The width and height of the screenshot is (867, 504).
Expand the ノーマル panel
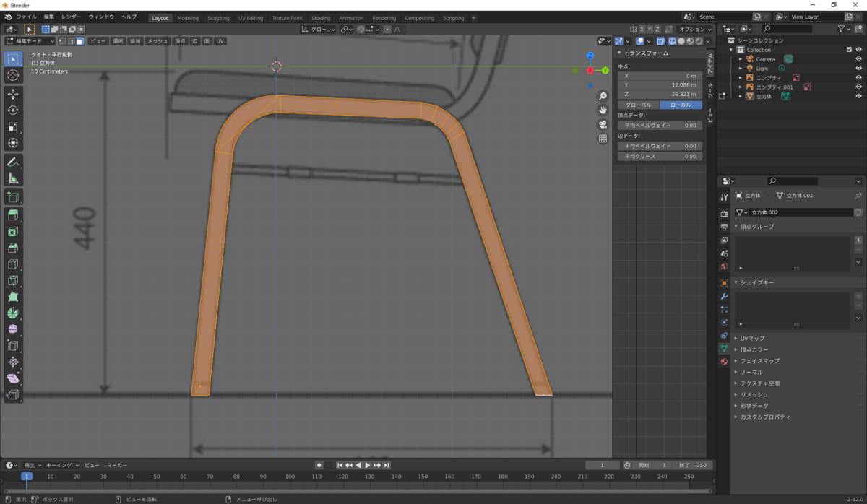click(752, 372)
